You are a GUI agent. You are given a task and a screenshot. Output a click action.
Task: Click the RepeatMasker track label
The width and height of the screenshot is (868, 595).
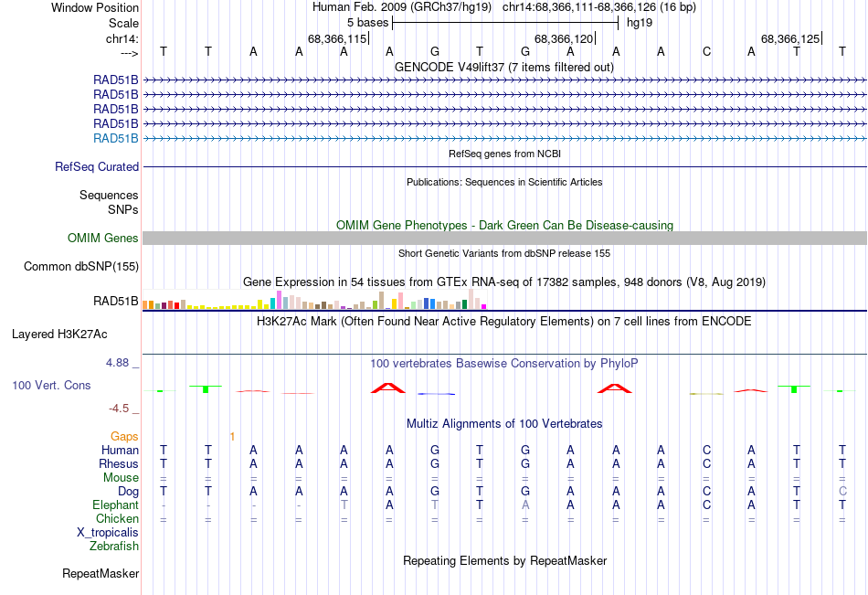[x=101, y=573]
